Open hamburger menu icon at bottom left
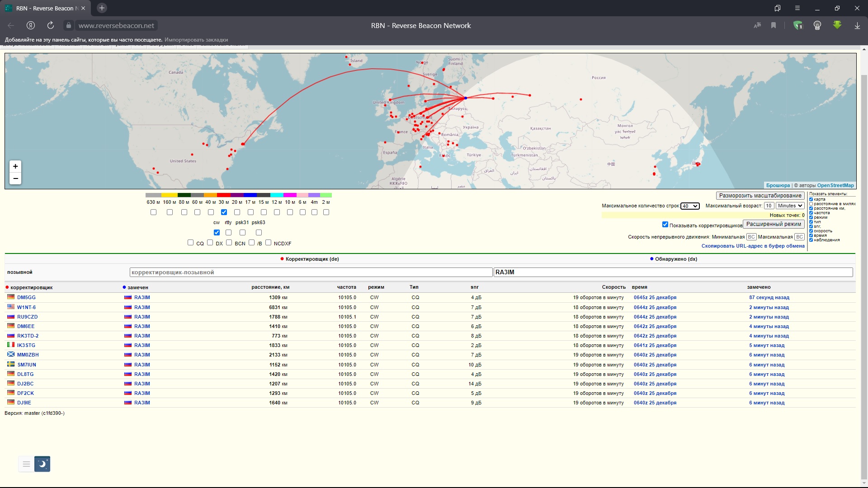The height and width of the screenshot is (488, 868). [26, 464]
